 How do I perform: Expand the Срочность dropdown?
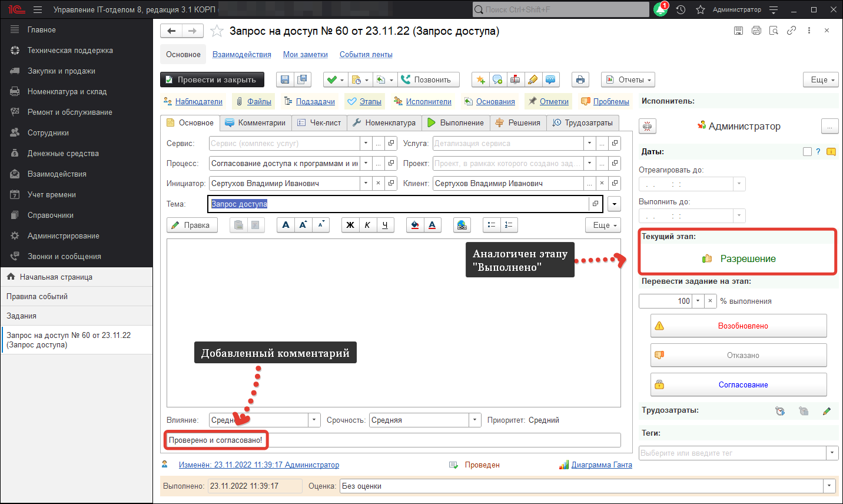tap(475, 420)
